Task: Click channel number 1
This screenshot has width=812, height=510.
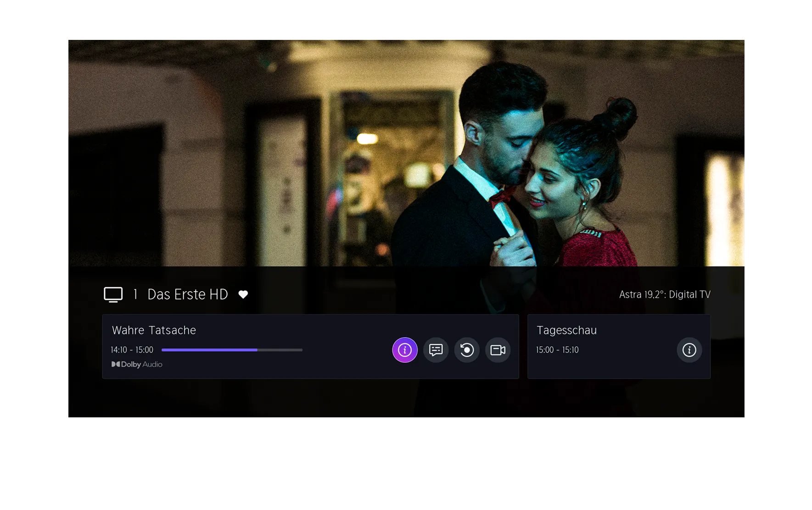Action: (x=135, y=294)
